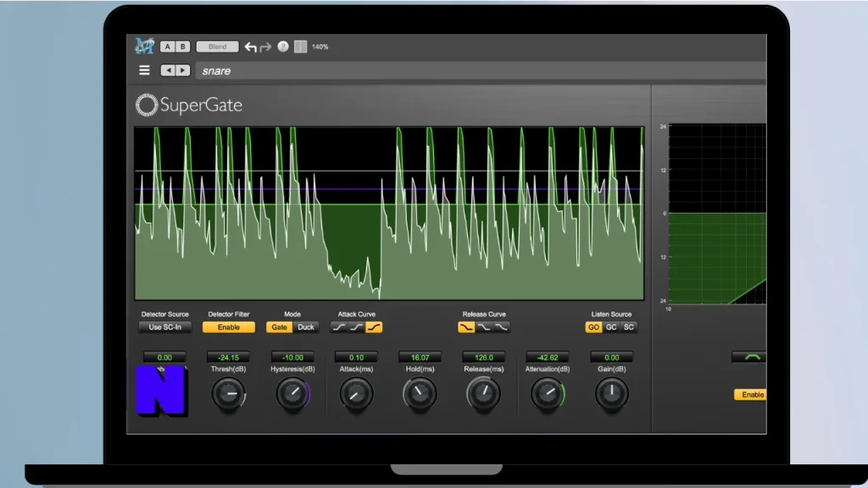Screen dimensions: 868x488
Task: Click the Hold value 16.07
Action: point(420,358)
